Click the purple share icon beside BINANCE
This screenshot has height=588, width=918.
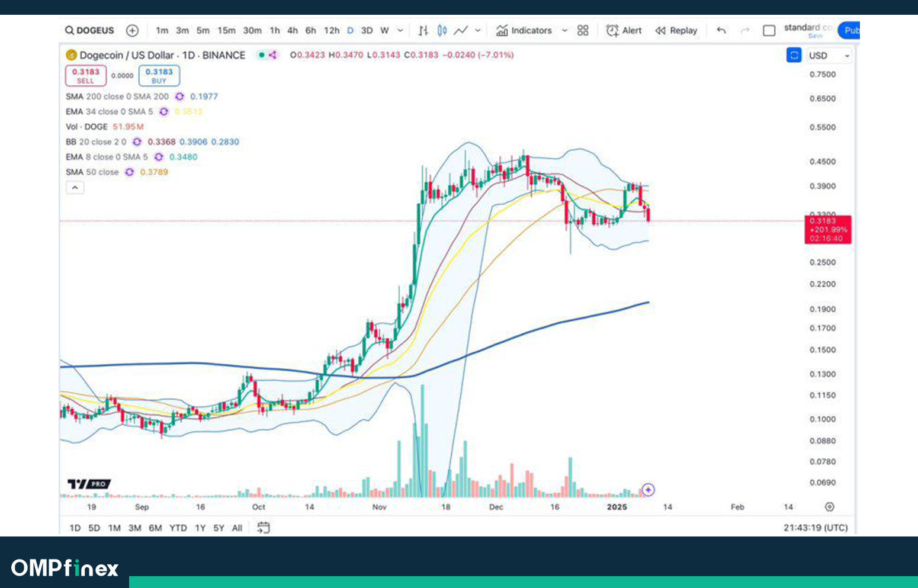point(272,55)
